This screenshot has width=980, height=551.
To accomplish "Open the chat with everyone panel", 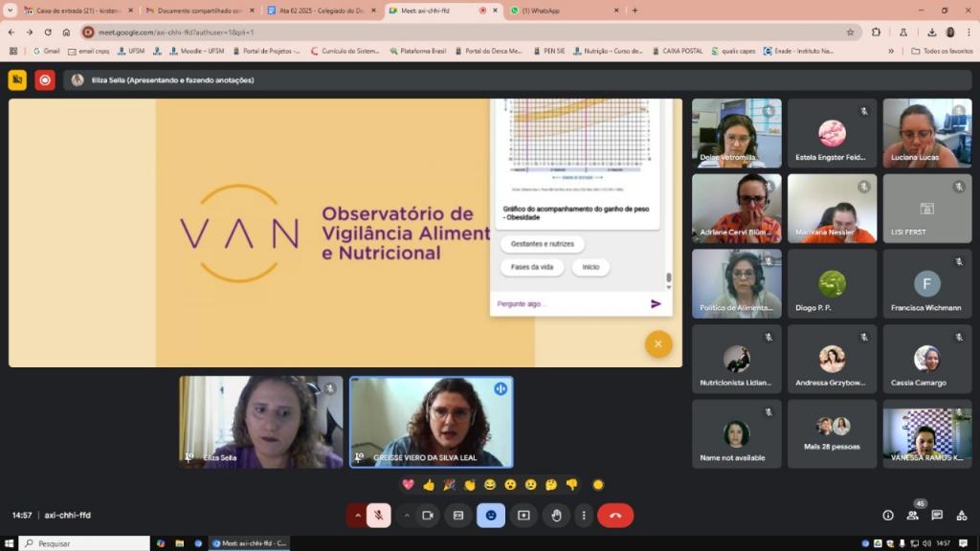I will [937, 516].
